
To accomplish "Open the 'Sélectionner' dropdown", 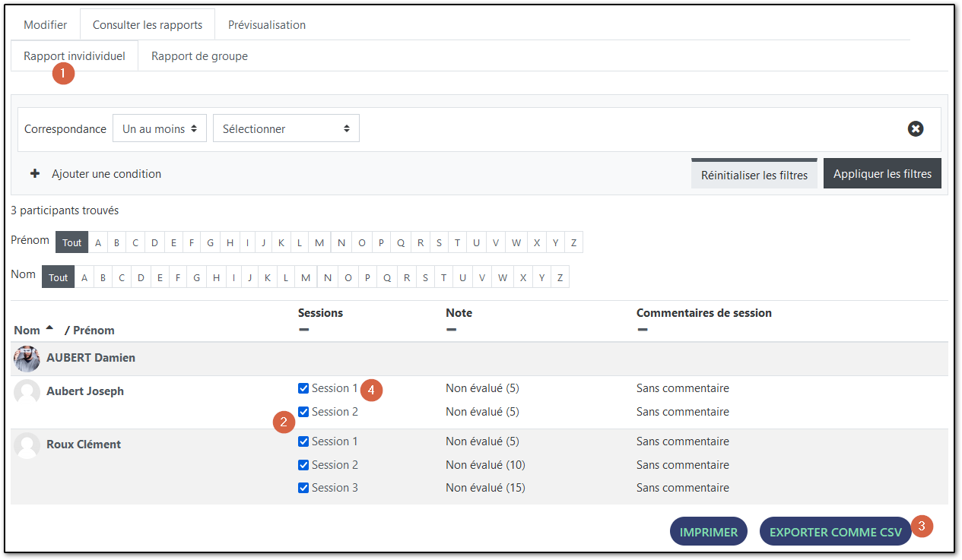I will coord(286,128).
